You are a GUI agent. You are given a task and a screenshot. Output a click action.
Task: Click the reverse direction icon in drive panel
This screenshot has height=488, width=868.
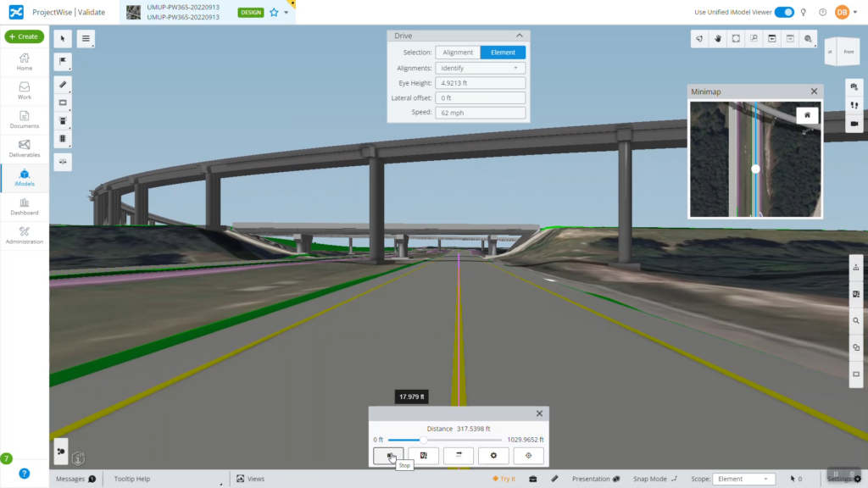[458, 456]
